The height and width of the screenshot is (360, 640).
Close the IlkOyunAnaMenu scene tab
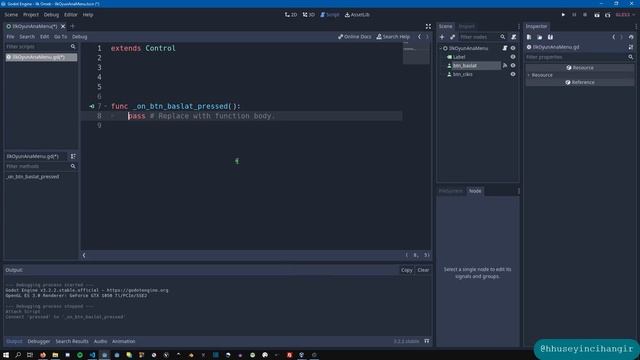coord(63,26)
